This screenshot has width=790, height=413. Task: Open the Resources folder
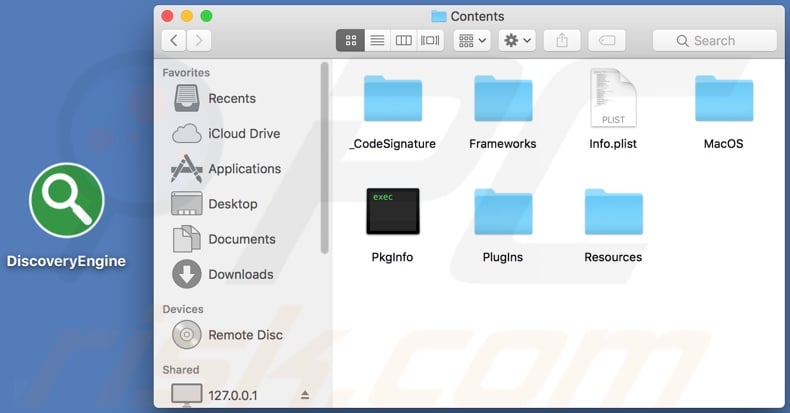(x=613, y=212)
